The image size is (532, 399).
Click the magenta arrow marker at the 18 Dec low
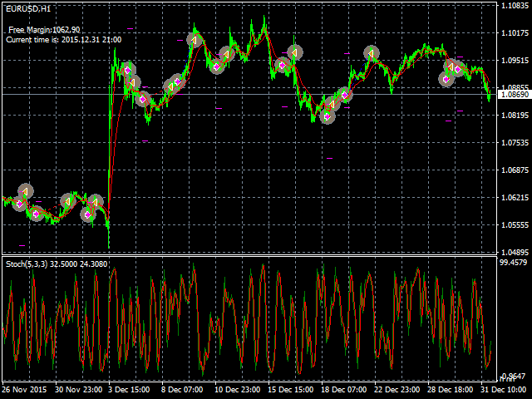tap(328, 116)
